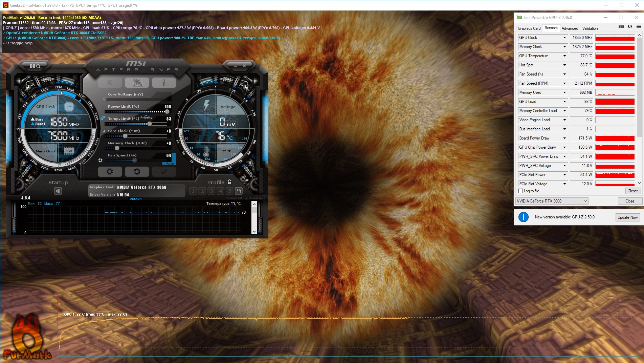Expand the Fan Speed (RPM) sensor dropdown
The height and width of the screenshot is (363, 644).
pyautogui.click(x=564, y=83)
